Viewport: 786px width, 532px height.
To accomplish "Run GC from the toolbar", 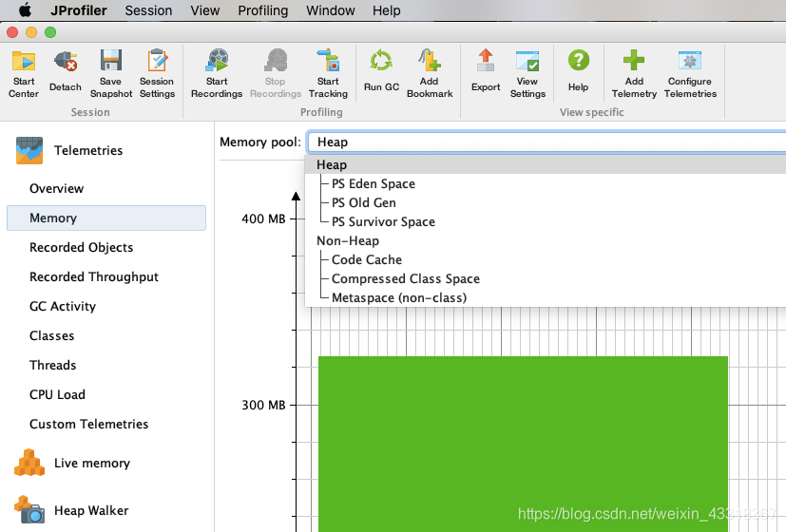I will tap(381, 71).
